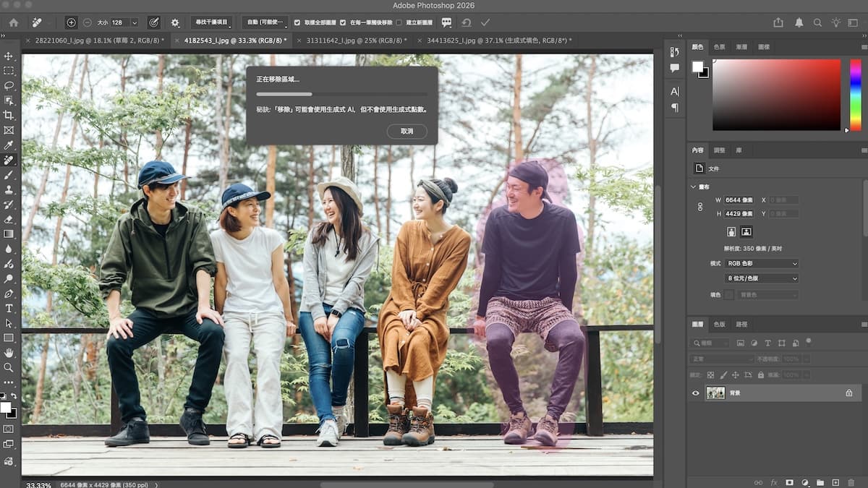The width and height of the screenshot is (868, 488).
Task: Pick the Eyedropper tool
Action: pyautogui.click(x=9, y=145)
